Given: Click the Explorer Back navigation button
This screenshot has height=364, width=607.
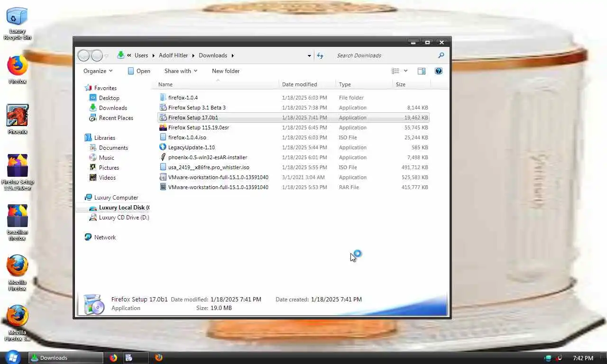Looking at the screenshot, I should point(83,55).
